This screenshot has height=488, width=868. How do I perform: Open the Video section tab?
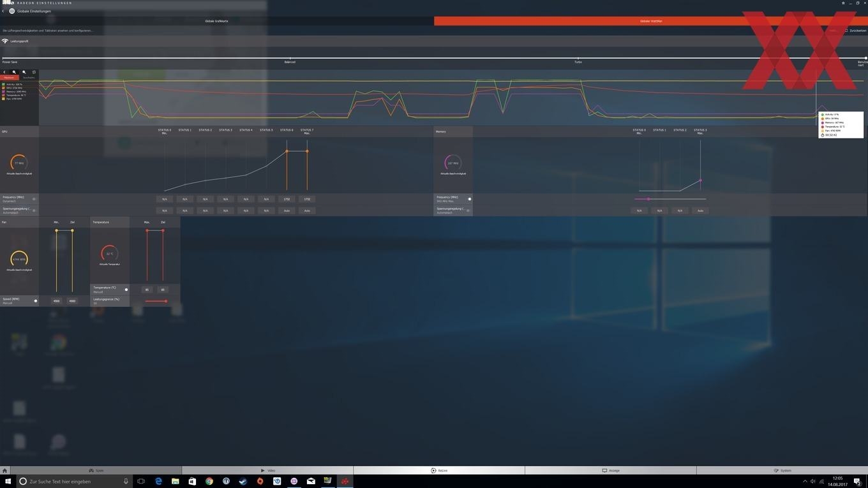(267, 471)
